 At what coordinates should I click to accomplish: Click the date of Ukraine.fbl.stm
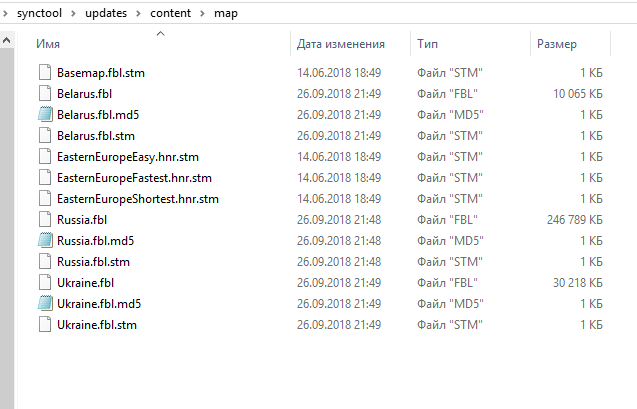(x=339, y=325)
